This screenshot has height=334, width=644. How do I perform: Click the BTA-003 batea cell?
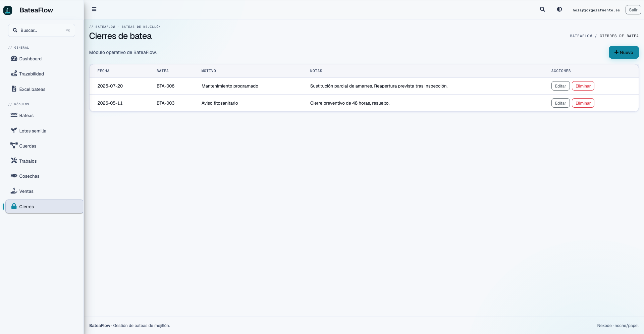pyautogui.click(x=165, y=103)
